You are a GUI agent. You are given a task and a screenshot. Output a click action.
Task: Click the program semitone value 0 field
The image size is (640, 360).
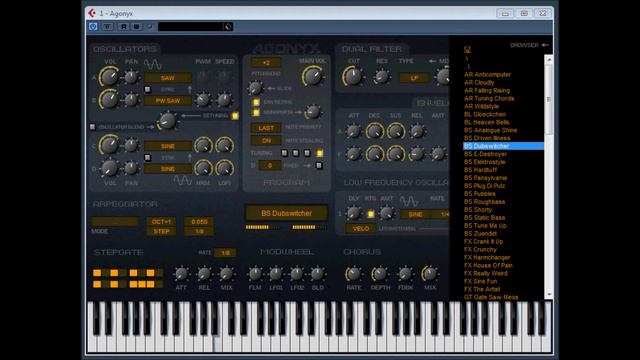point(270,166)
